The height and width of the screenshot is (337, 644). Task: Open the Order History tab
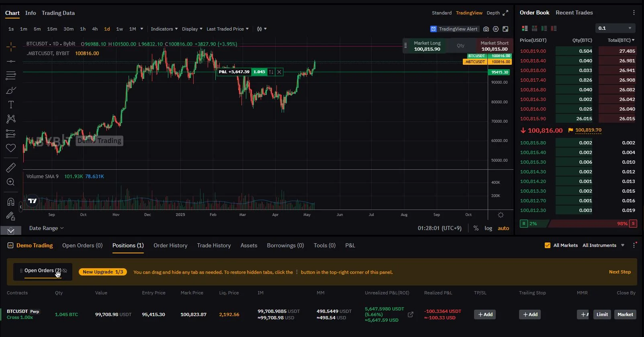coord(170,245)
